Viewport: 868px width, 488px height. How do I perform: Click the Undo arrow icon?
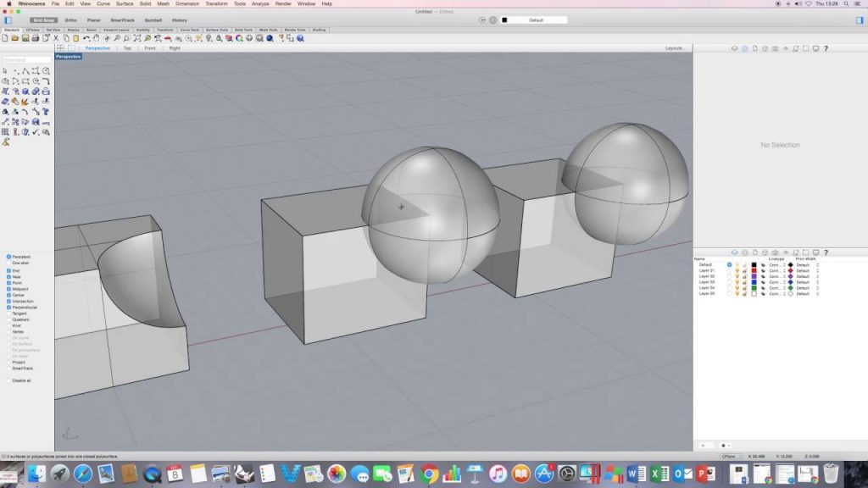pos(86,38)
